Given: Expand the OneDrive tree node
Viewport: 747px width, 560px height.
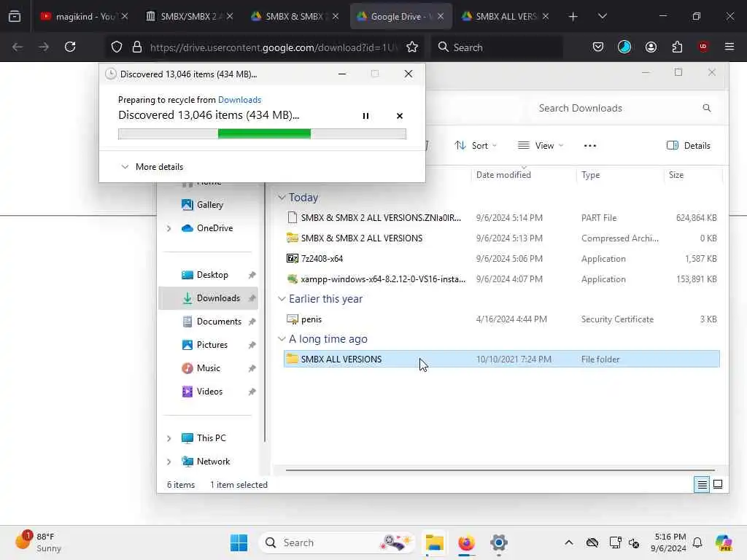Looking at the screenshot, I should click(169, 228).
